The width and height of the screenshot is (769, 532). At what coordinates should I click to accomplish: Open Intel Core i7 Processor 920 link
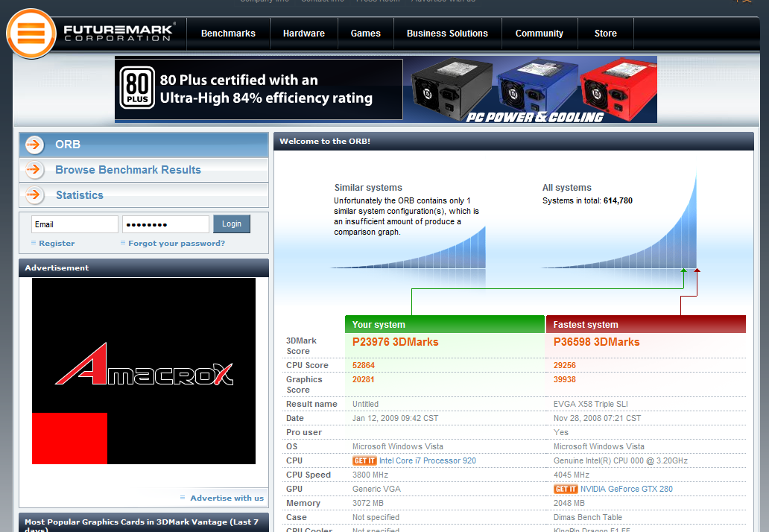pos(427,461)
